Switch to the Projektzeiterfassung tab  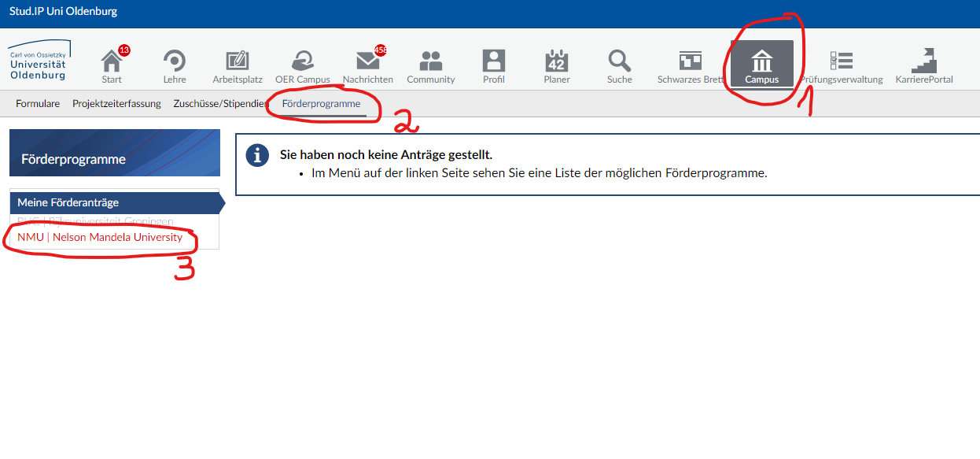[116, 104]
